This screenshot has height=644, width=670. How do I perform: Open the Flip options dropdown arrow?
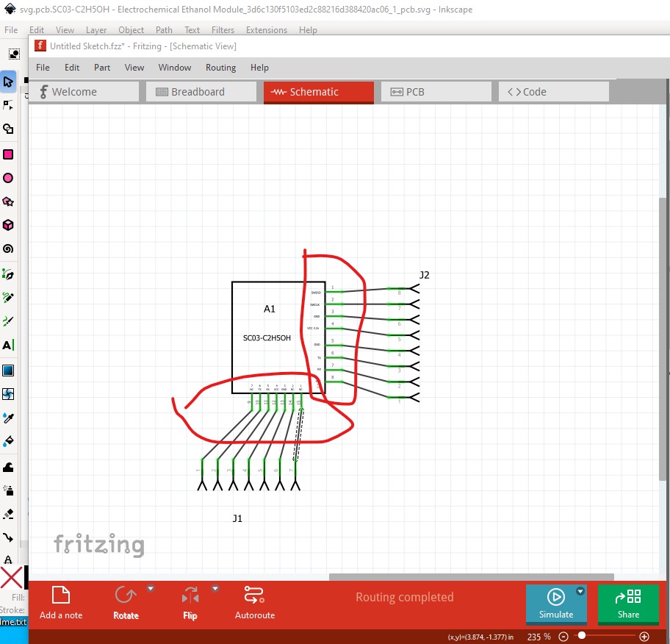click(215, 589)
